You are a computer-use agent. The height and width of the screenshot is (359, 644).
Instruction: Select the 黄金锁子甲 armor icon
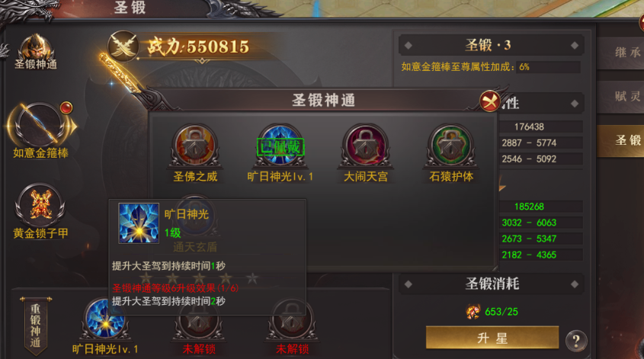point(40,205)
